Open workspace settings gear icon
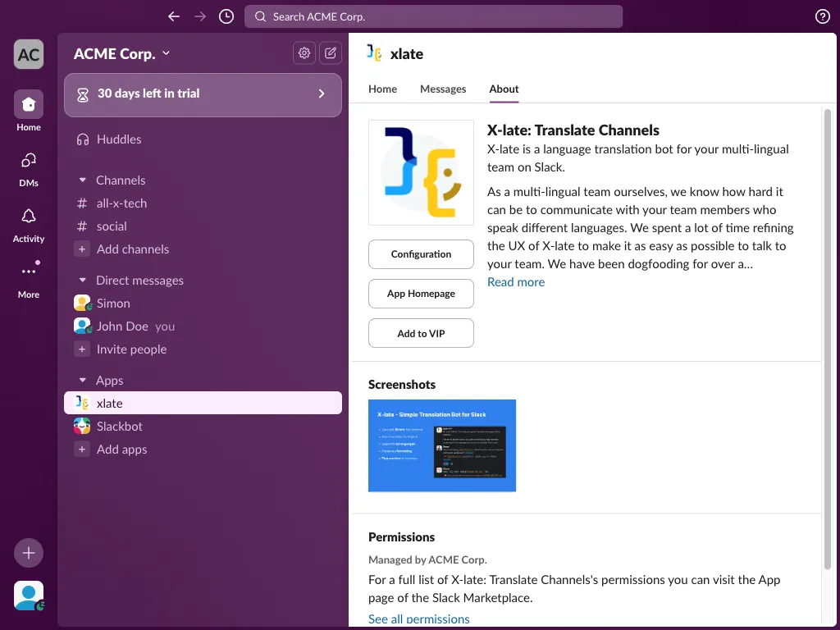 point(304,53)
